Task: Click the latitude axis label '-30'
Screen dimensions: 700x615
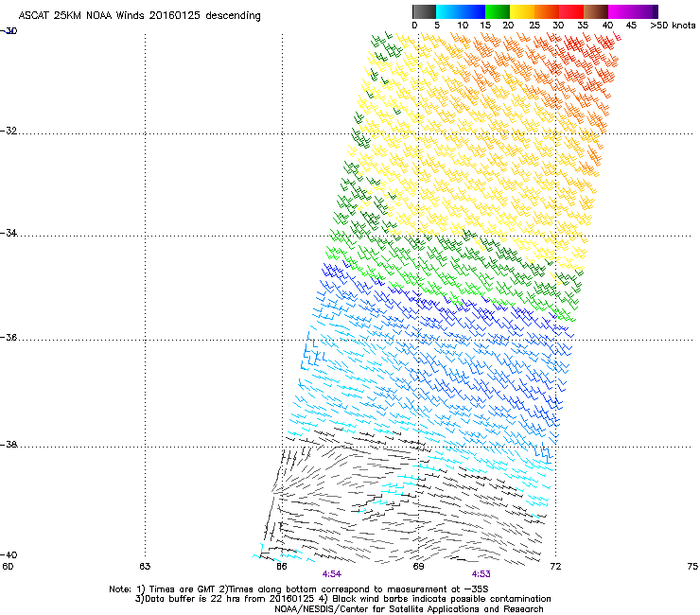Action: (x=9, y=31)
